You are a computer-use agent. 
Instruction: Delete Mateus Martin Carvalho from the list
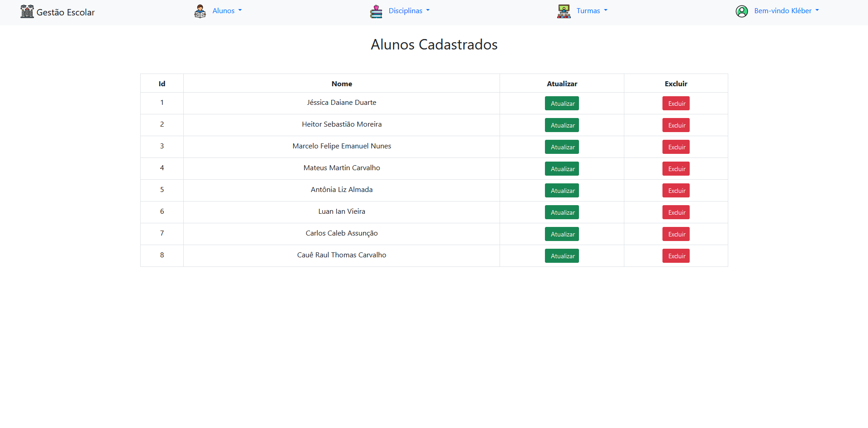coord(676,168)
